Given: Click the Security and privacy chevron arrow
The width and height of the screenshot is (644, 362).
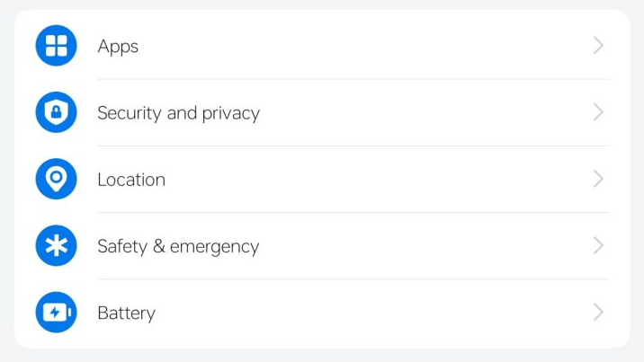Looking at the screenshot, I should [x=598, y=112].
